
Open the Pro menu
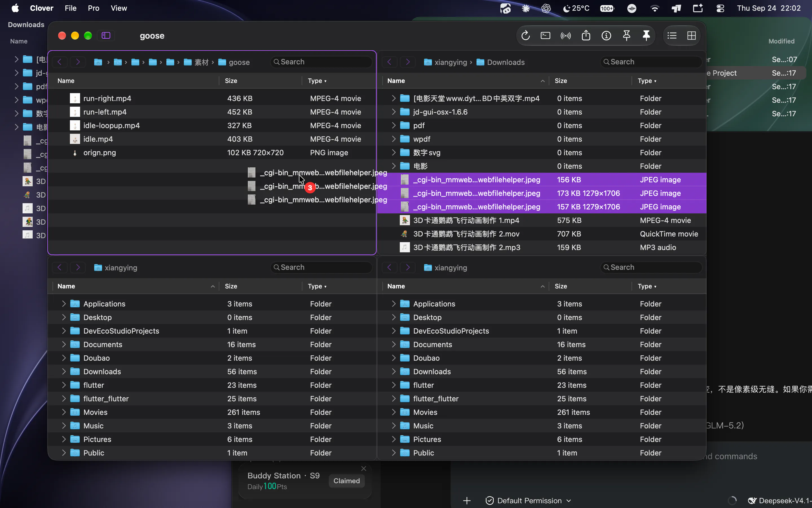pos(94,8)
